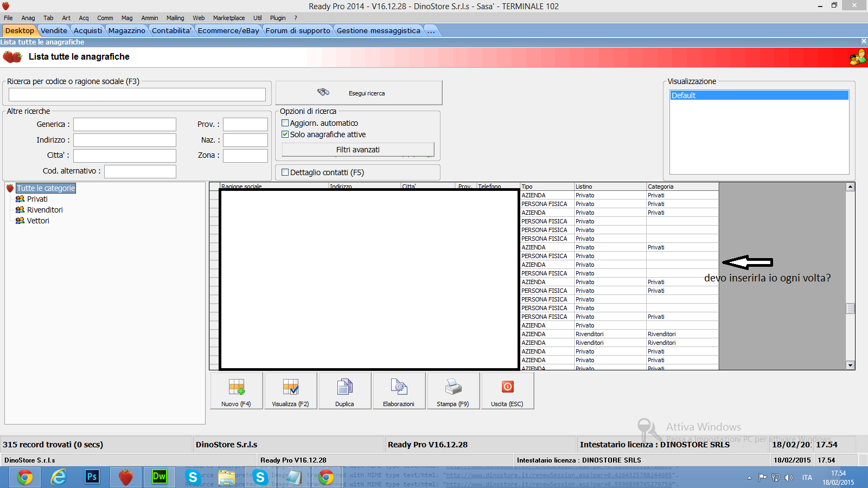Open Dreamweaver from the taskbar
This screenshot has height=488, width=868.
click(159, 477)
